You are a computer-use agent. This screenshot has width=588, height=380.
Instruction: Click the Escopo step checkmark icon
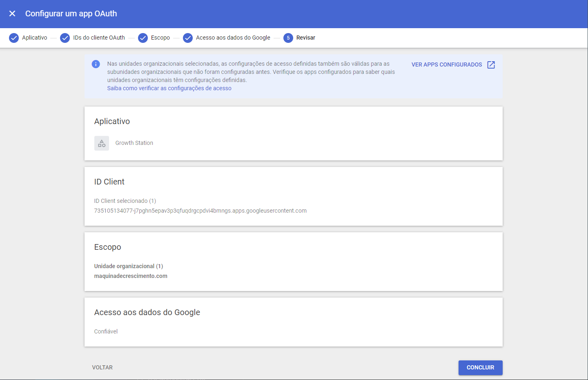click(143, 38)
